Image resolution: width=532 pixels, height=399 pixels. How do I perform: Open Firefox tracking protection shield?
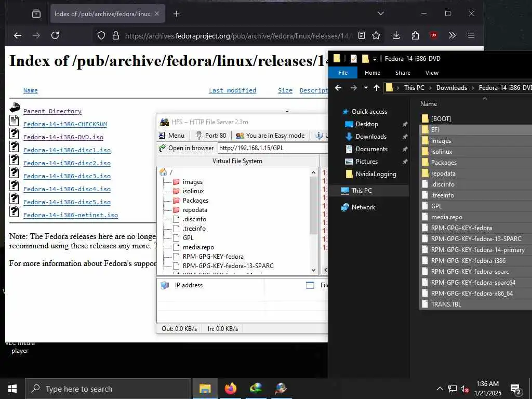[x=101, y=36]
